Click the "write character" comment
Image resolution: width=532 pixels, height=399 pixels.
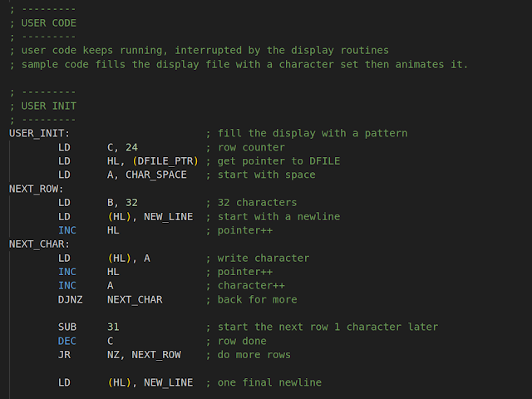point(263,258)
